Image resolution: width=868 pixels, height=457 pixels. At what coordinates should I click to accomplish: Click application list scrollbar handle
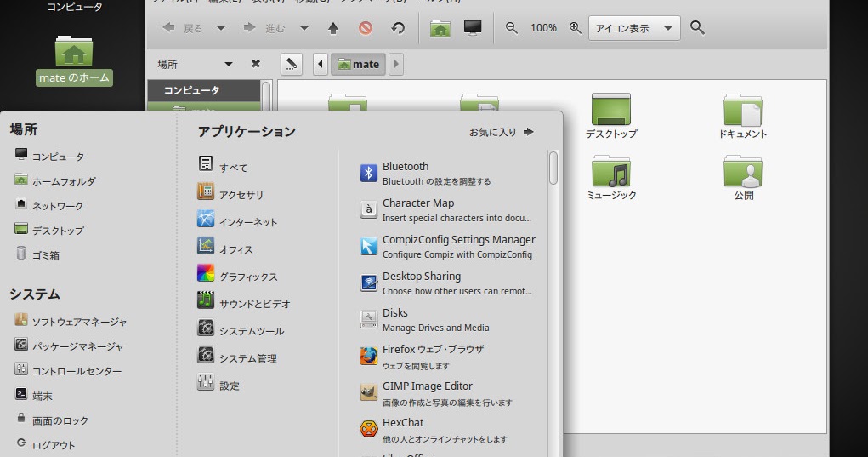(553, 168)
